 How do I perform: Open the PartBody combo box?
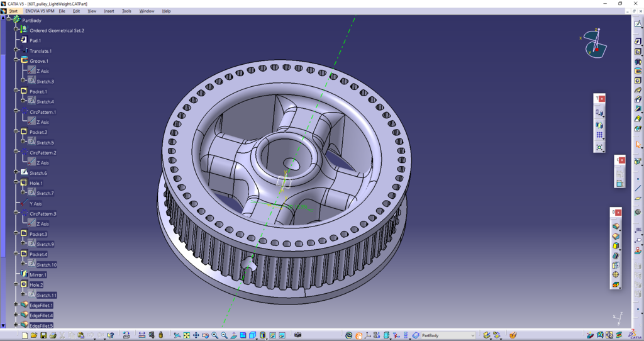pos(448,335)
